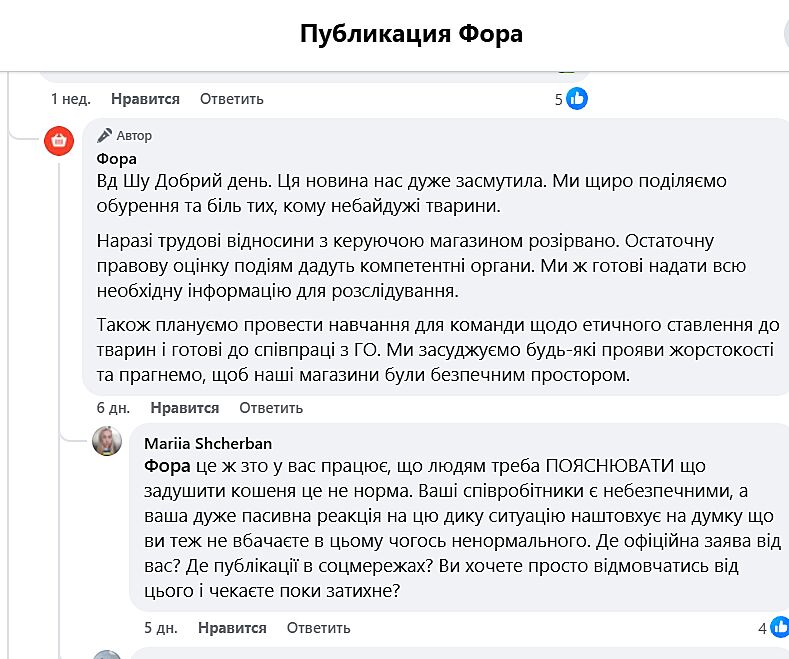Click the Публикация Фора dialog title
789x659 pixels.
[411, 34]
